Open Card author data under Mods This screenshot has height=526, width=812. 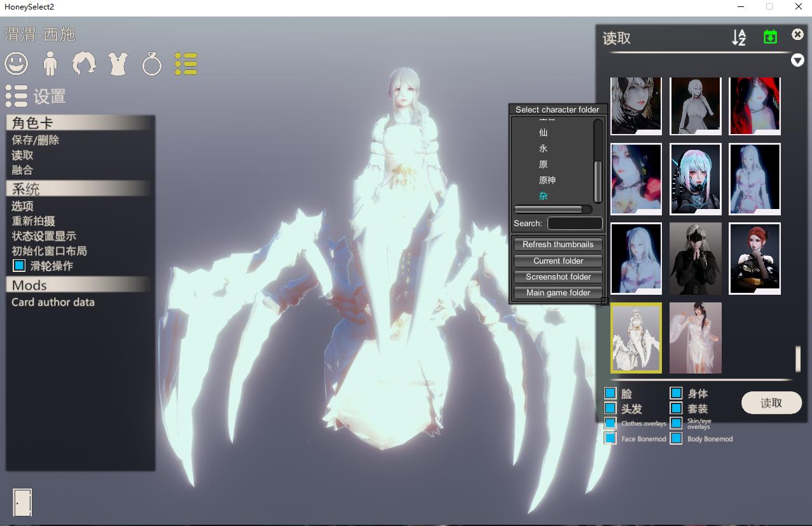click(53, 302)
